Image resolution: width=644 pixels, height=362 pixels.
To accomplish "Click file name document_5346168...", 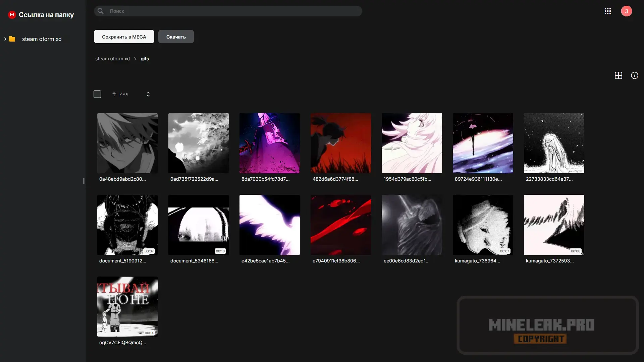I will (x=194, y=261).
